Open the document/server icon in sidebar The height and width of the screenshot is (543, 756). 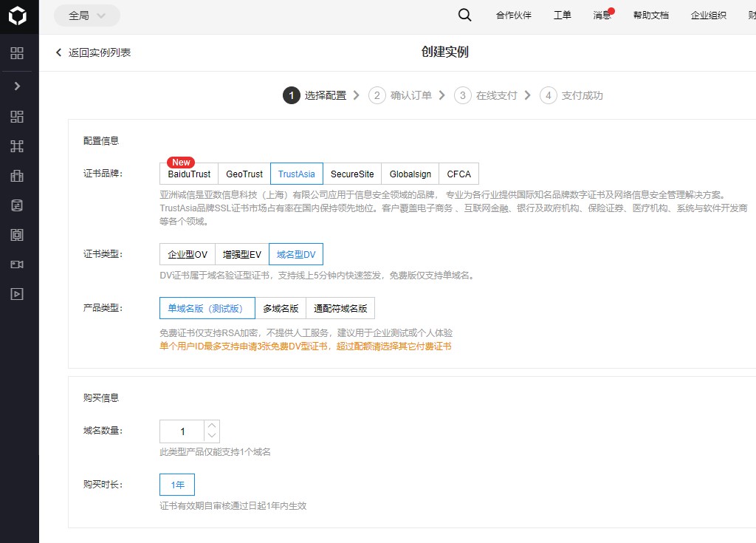coord(18,205)
